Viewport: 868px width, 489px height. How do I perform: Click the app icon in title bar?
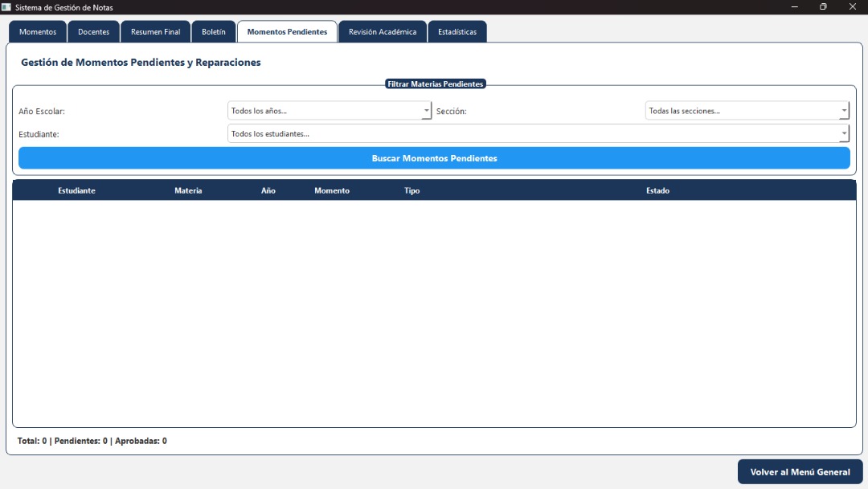tap(6, 7)
